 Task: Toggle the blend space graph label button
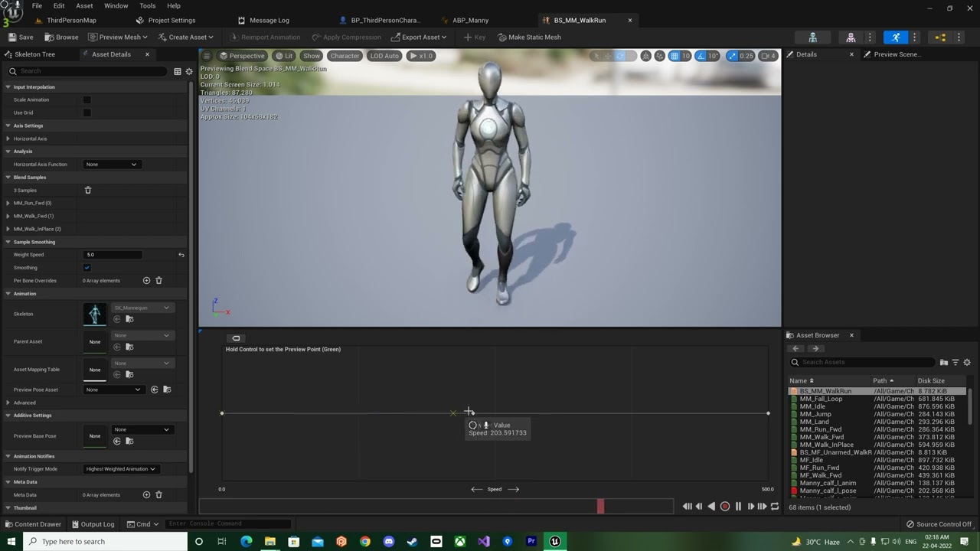tap(236, 338)
